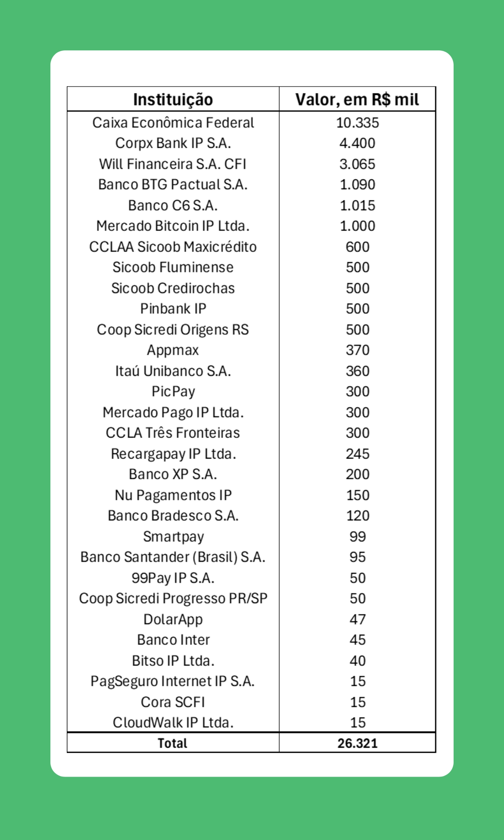Click the Total row label

coord(173,743)
